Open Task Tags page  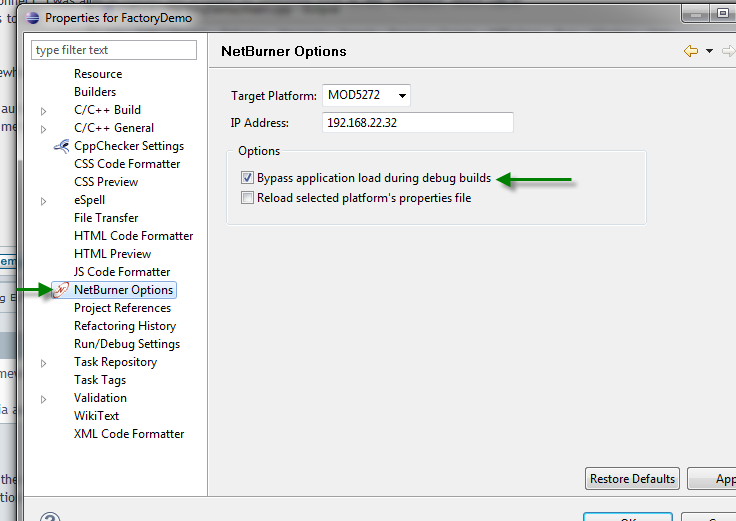tap(100, 380)
